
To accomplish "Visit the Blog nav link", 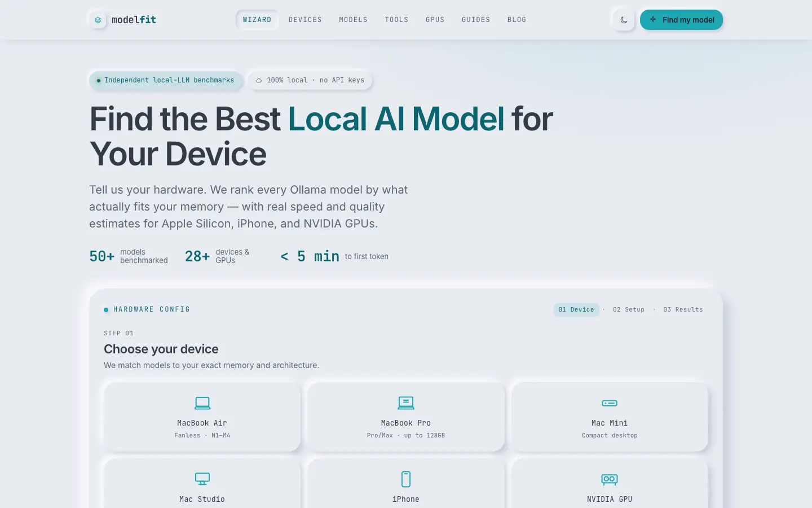I will [x=517, y=20].
